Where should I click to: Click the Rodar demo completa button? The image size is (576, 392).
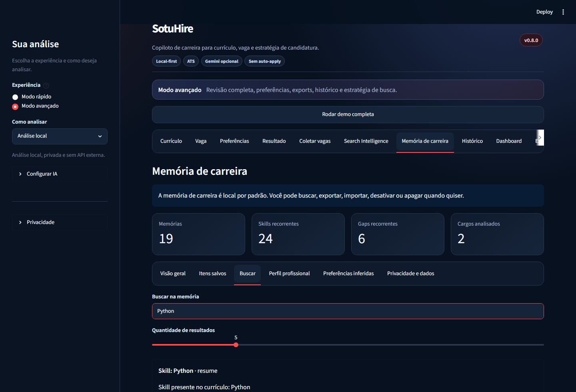point(348,114)
